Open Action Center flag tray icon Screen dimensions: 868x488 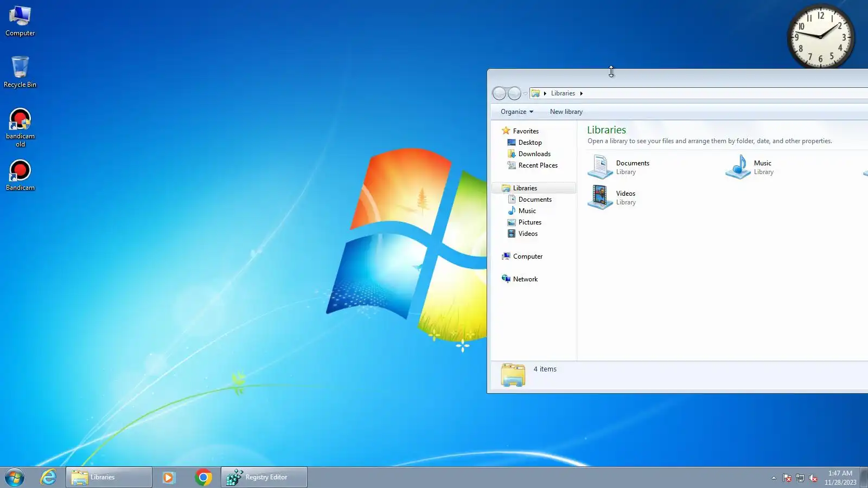click(787, 478)
